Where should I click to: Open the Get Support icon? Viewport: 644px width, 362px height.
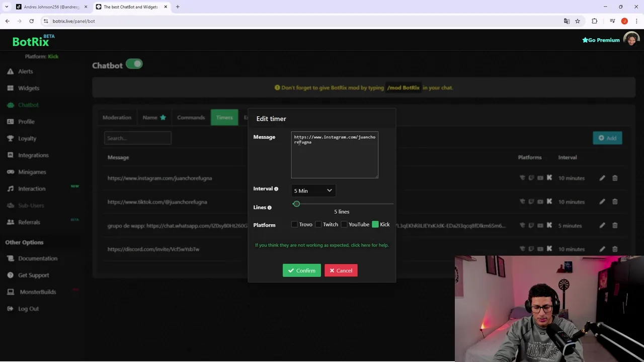point(10,275)
